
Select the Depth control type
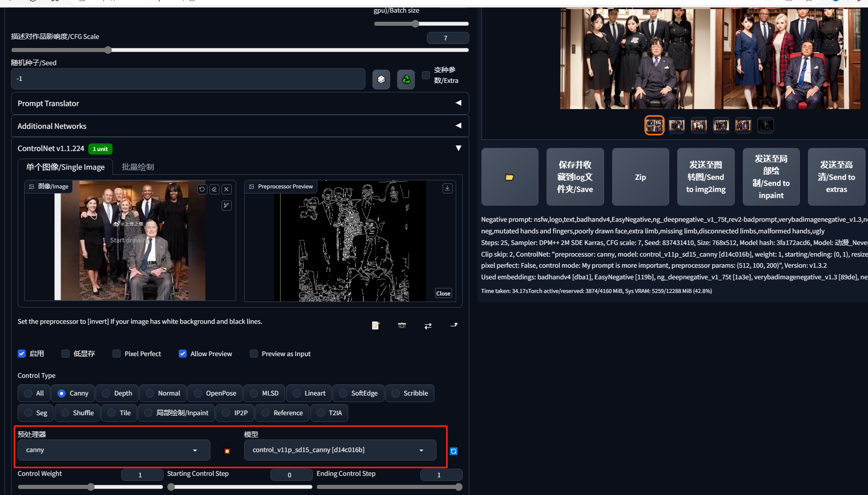(117, 393)
